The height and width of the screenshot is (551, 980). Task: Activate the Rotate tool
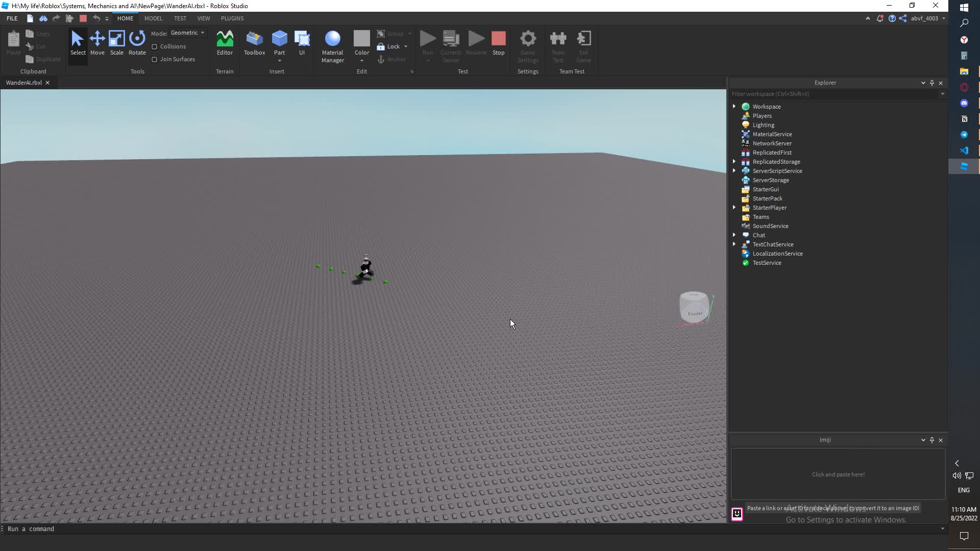(x=137, y=43)
